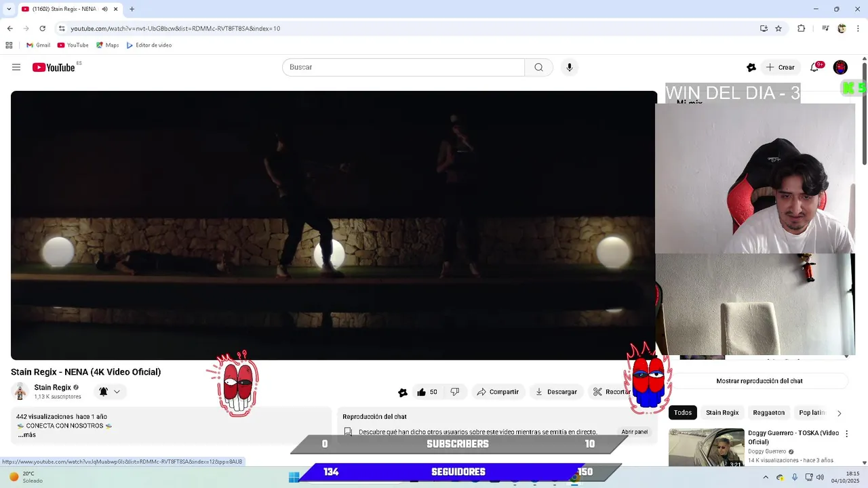View site information icon in address bar
This screenshot has width=868, height=488.
pyautogui.click(x=62, y=28)
